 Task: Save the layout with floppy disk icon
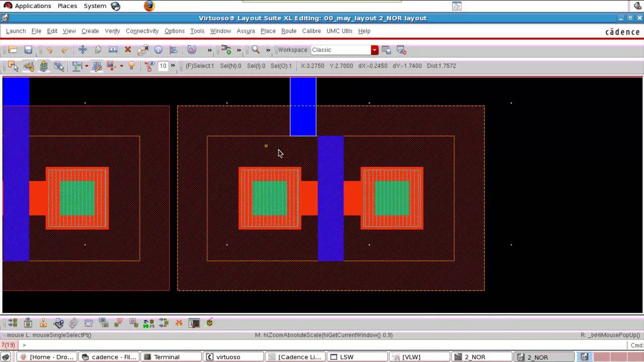28,50
